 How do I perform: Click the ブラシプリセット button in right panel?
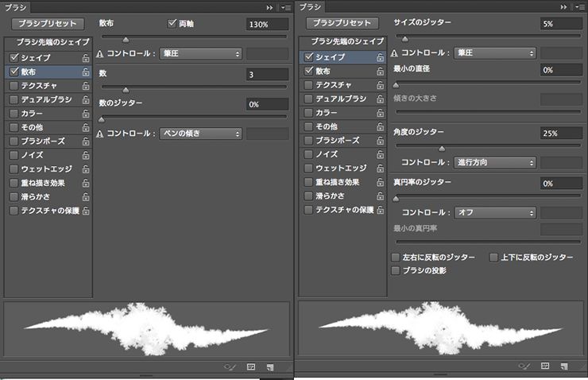(x=341, y=23)
